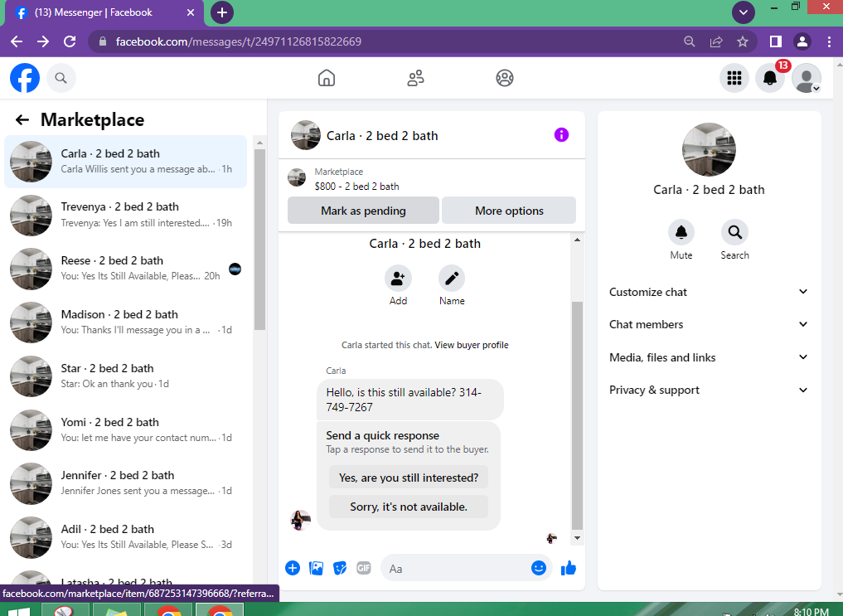
Task: Attach a photo with the image icon
Action: coord(316,568)
